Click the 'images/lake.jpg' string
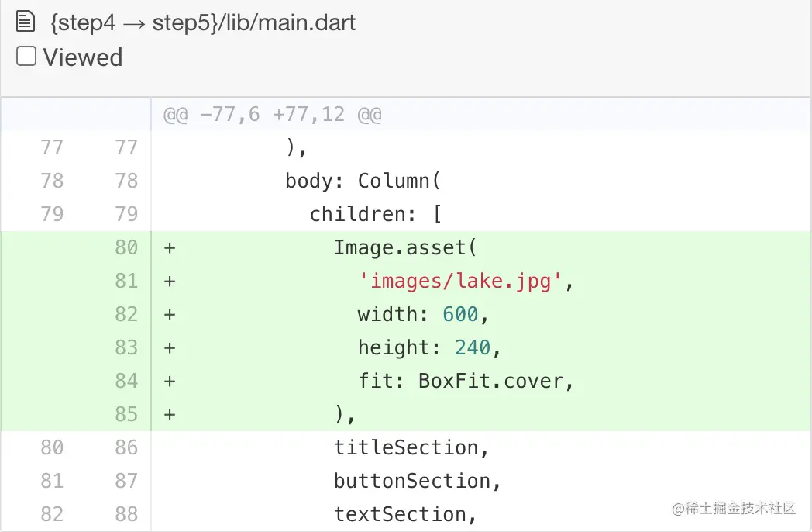Screen dimensions: 812x532 coord(459,281)
